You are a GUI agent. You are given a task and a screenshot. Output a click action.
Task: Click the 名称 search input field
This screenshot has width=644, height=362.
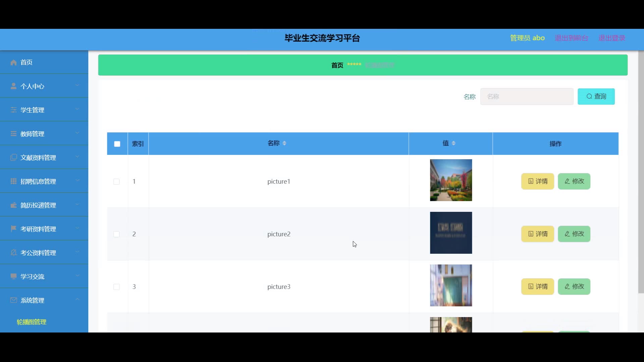(x=527, y=97)
